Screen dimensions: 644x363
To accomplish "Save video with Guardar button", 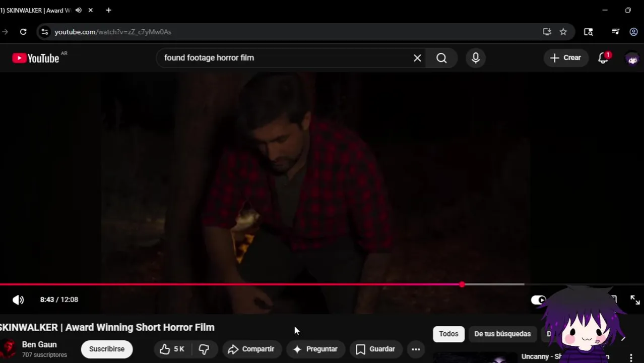I will tap(375, 349).
